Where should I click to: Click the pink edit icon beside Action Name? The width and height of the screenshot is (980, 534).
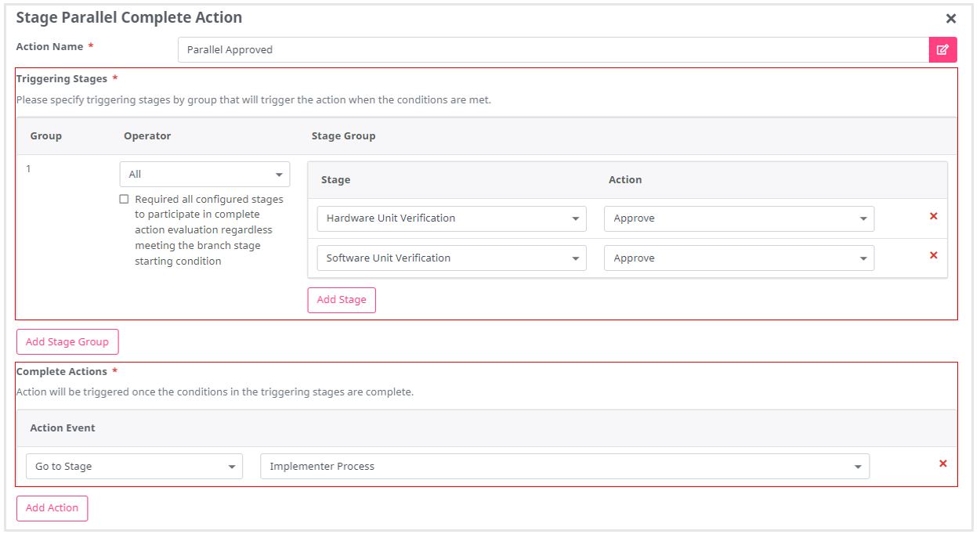942,49
